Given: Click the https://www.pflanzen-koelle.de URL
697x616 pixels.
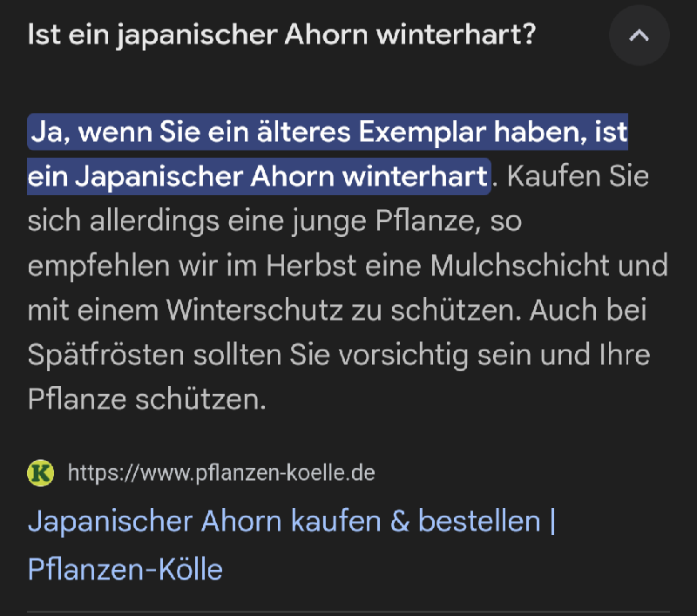Looking at the screenshot, I should tap(221, 473).
